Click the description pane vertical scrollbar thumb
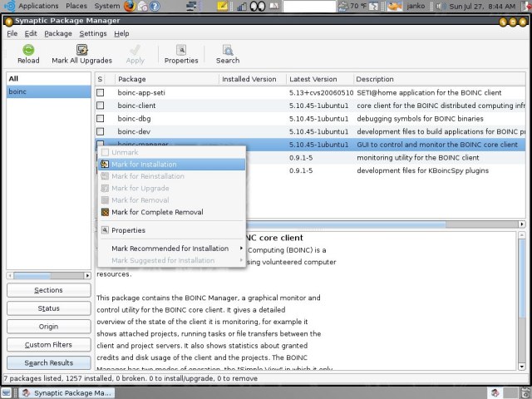 [522, 278]
